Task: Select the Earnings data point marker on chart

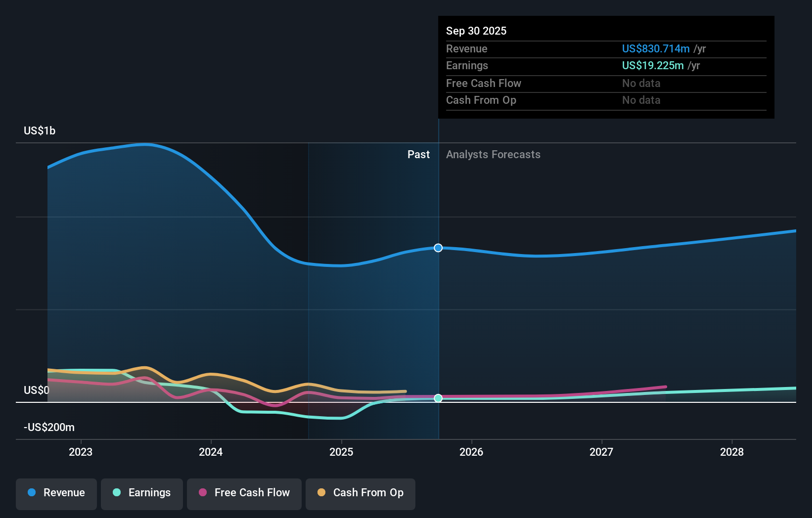Action: [438, 398]
